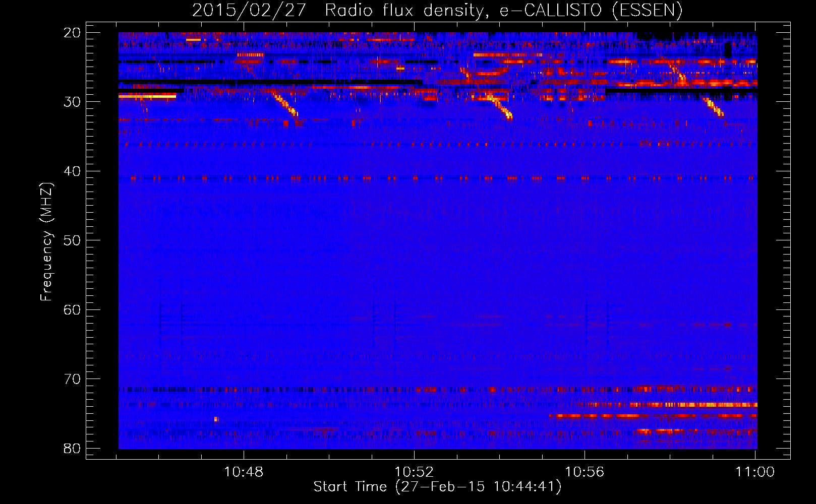Click the 10:56 time tick label

pyautogui.click(x=585, y=472)
